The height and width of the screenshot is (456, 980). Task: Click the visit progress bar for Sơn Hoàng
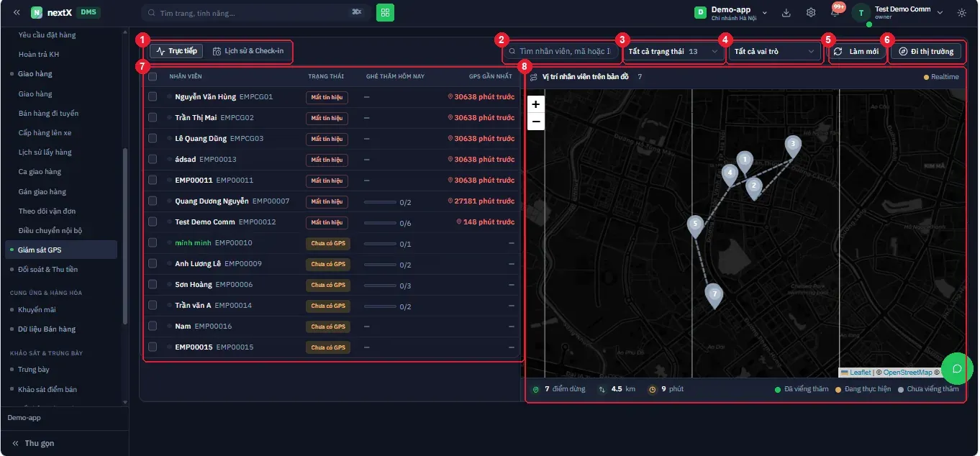(381, 286)
